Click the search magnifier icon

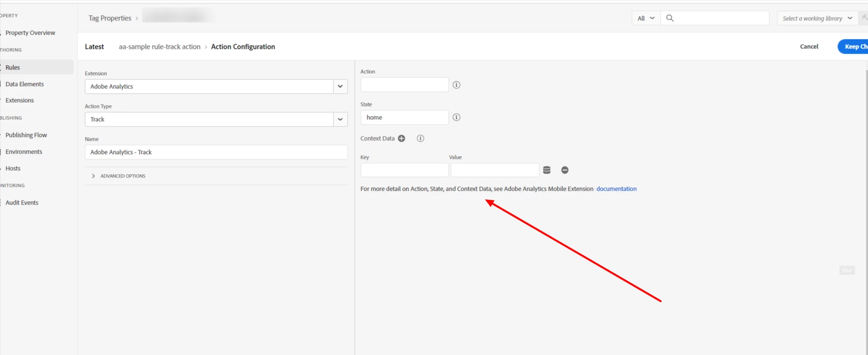670,18
